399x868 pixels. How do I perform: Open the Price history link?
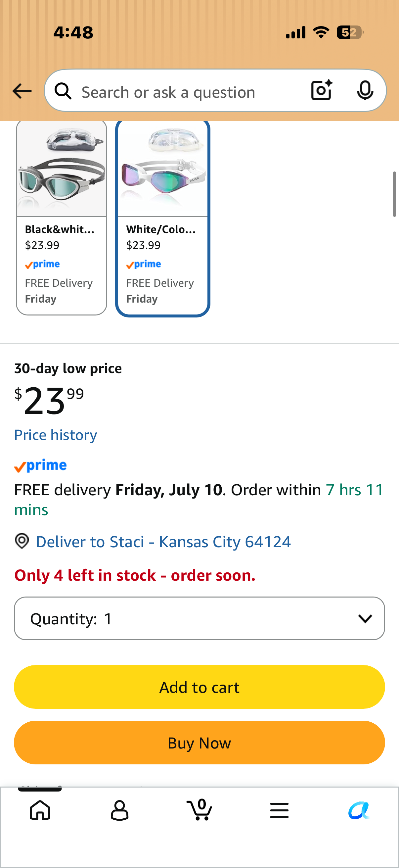pyautogui.click(x=56, y=435)
